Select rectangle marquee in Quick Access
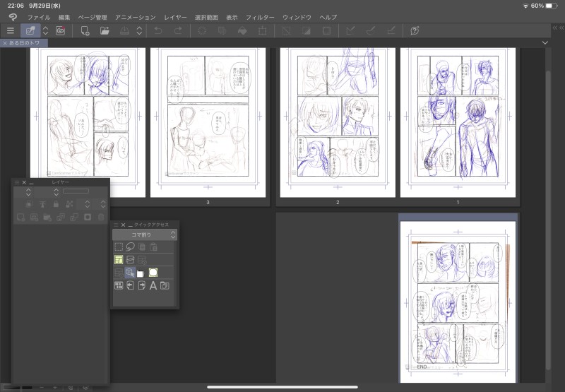 click(119, 247)
